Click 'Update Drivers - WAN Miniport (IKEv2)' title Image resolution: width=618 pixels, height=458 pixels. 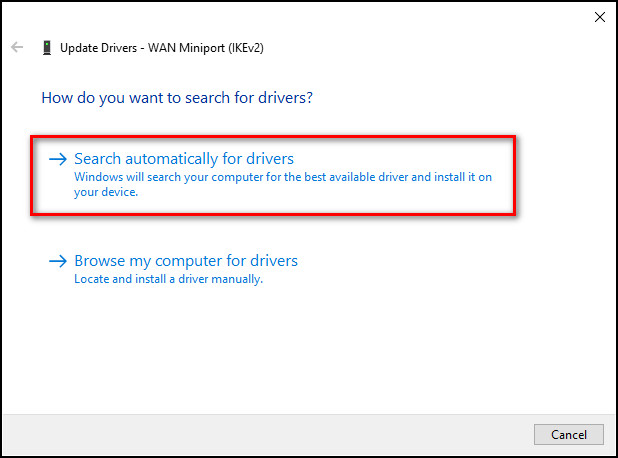[x=162, y=48]
